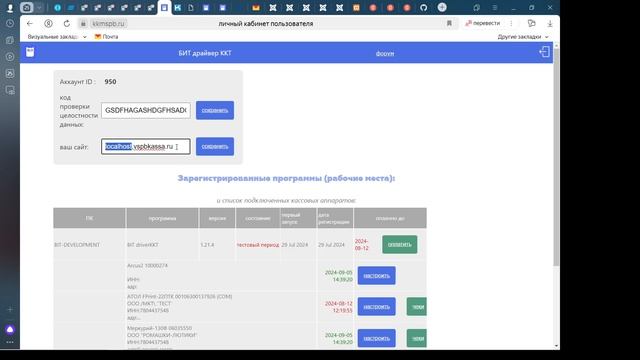Translate the page with the Перевести button

pos(482,23)
